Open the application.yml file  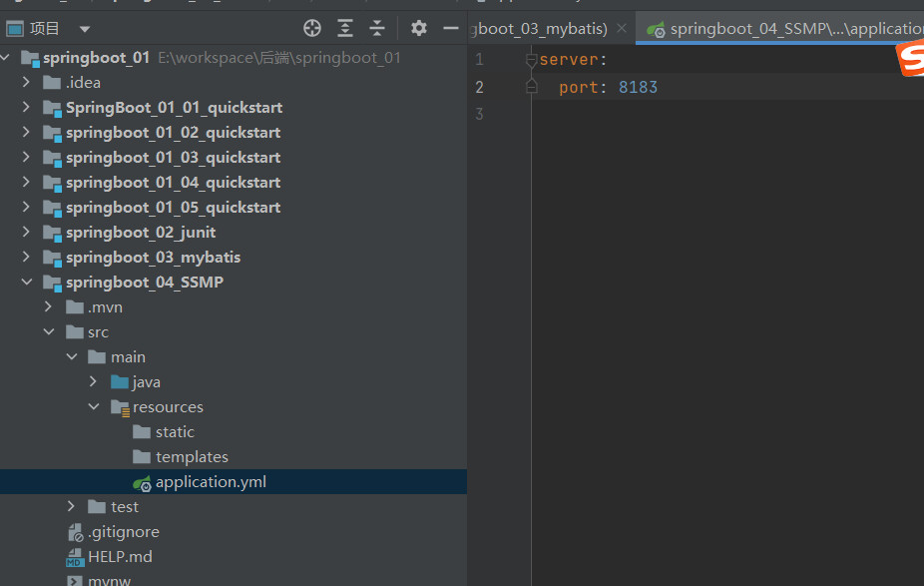tap(211, 482)
